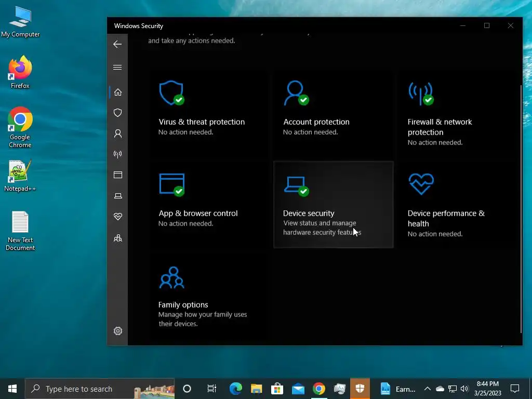Click the large Device performance heart icon
This screenshot has height=399, width=532.
pyautogui.click(x=421, y=184)
